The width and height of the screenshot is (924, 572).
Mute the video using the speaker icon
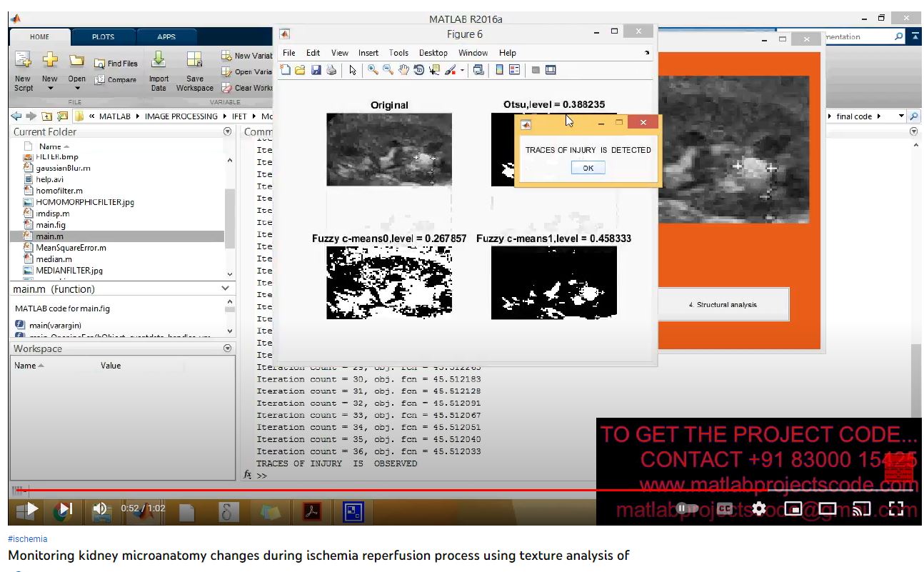[x=100, y=508]
